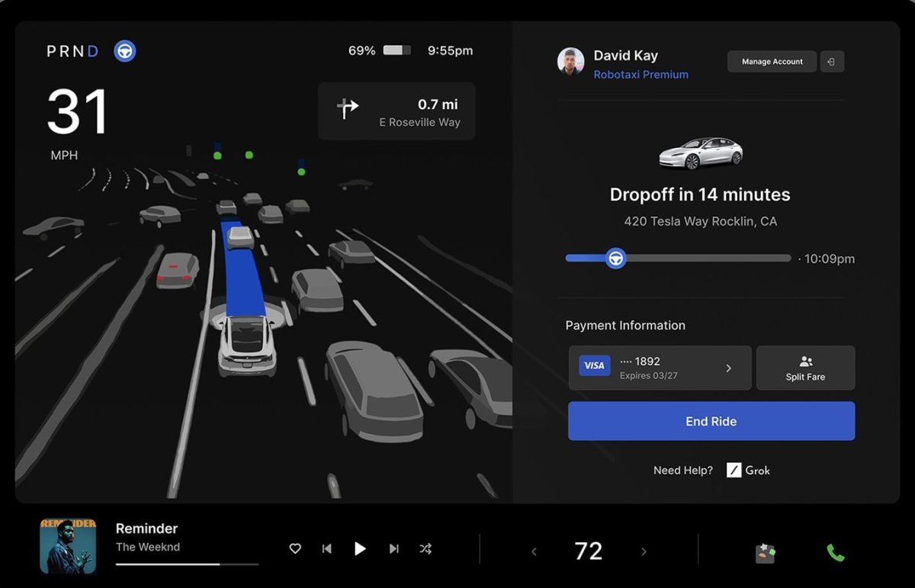This screenshot has width=915, height=588.
Task: Tap the 72 temperature value
Action: click(x=588, y=551)
